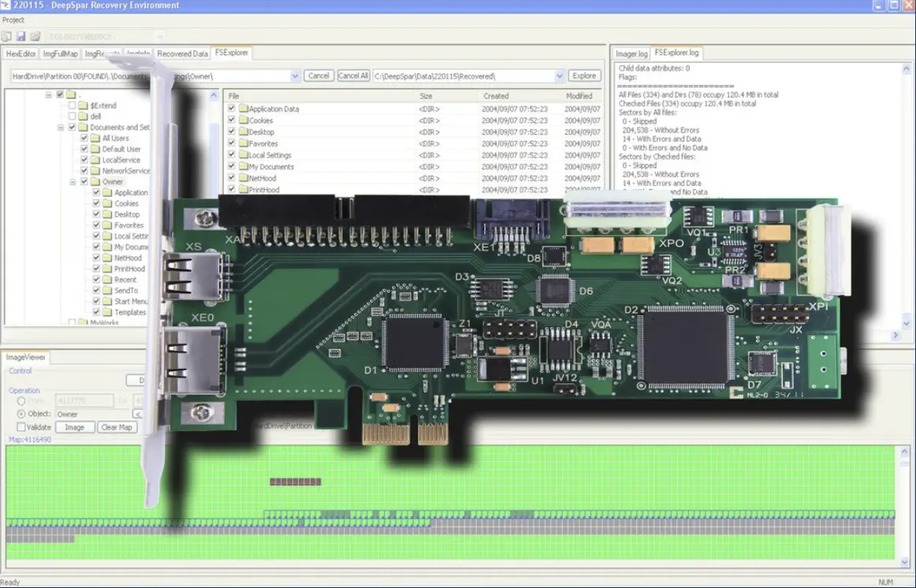
Task: Click the recovered data destination path field
Action: coord(434,75)
